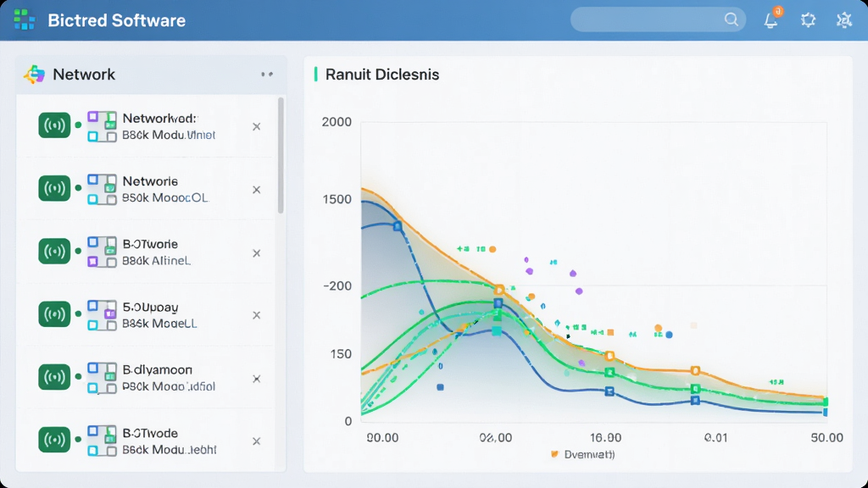Click the Bictred Software title

(117, 20)
